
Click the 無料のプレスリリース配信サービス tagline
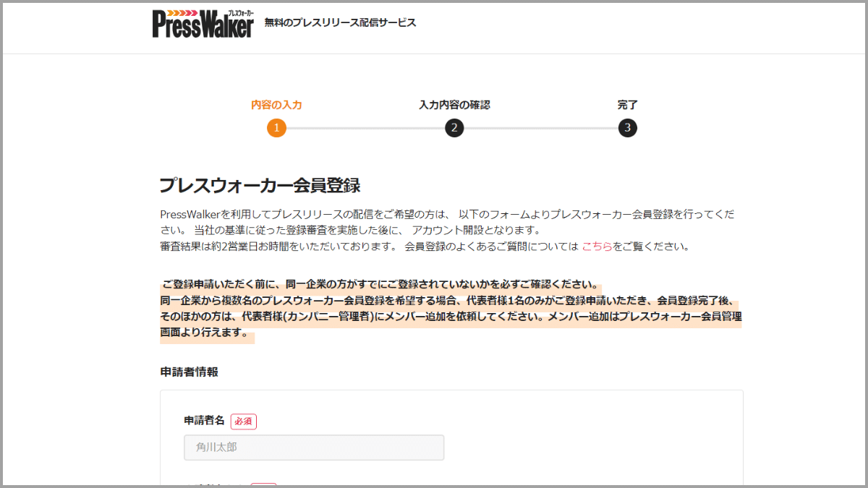pyautogui.click(x=339, y=22)
